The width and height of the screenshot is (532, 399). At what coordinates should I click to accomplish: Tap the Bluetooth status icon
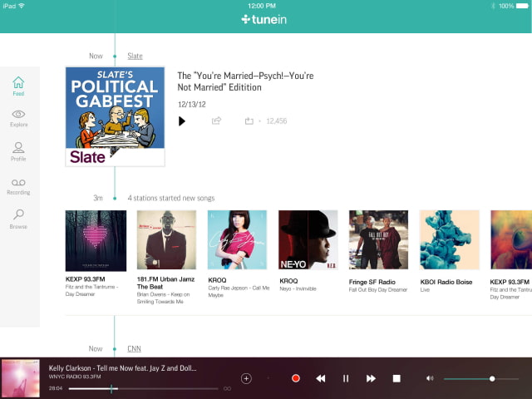(x=493, y=6)
